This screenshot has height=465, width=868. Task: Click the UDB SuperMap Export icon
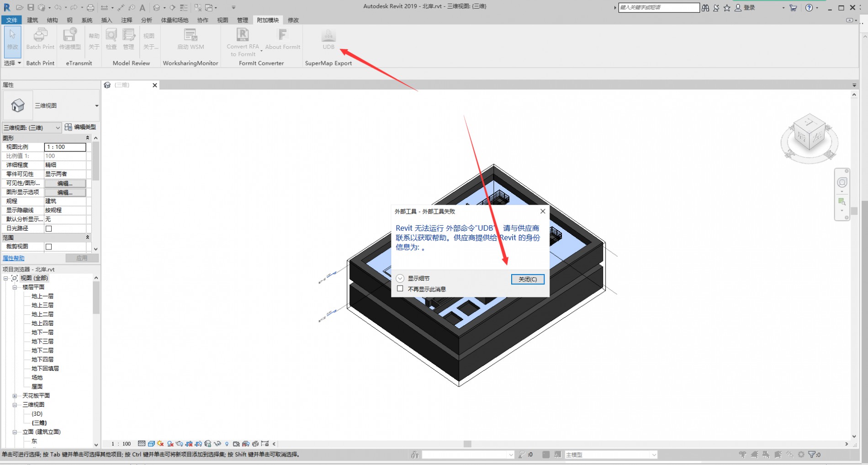[x=328, y=37]
